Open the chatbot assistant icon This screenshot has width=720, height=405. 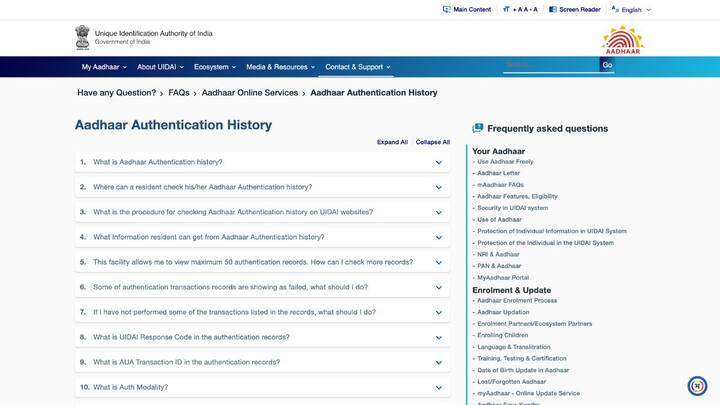pos(697,386)
